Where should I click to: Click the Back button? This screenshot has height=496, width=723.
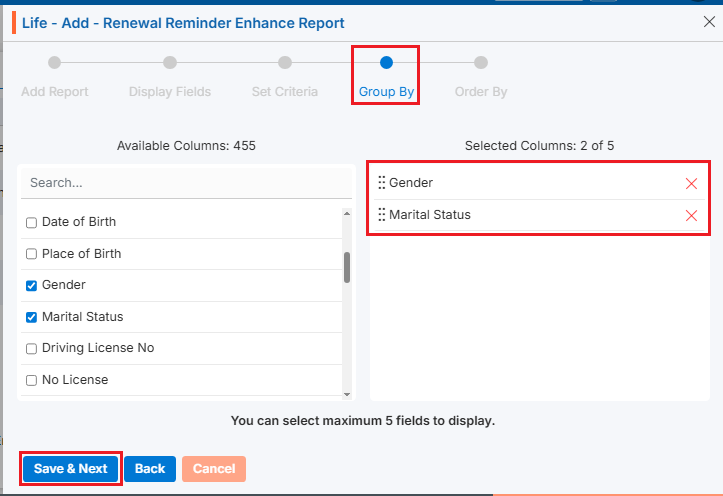[x=150, y=469]
